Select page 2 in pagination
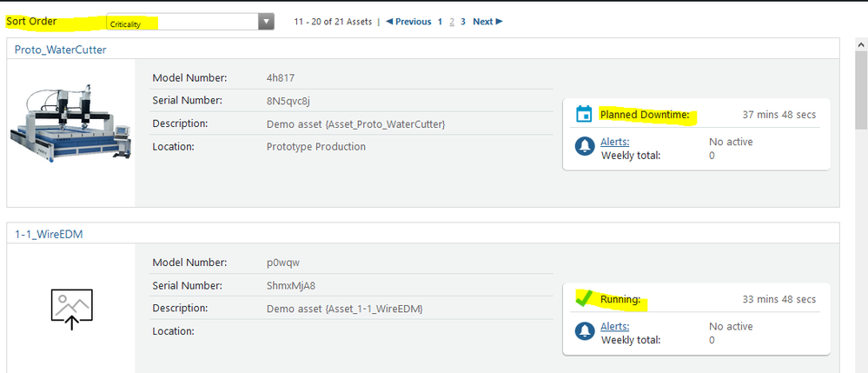 [452, 22]
